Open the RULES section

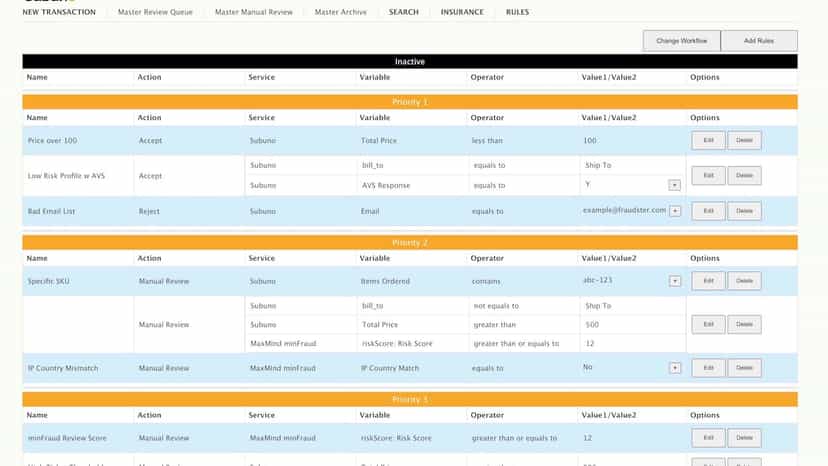[x=517, y=12]
